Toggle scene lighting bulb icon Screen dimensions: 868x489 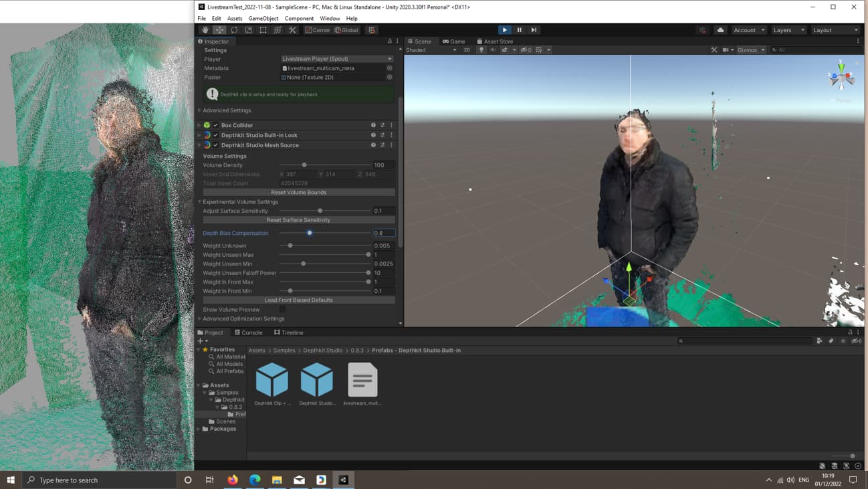(481, 50)
